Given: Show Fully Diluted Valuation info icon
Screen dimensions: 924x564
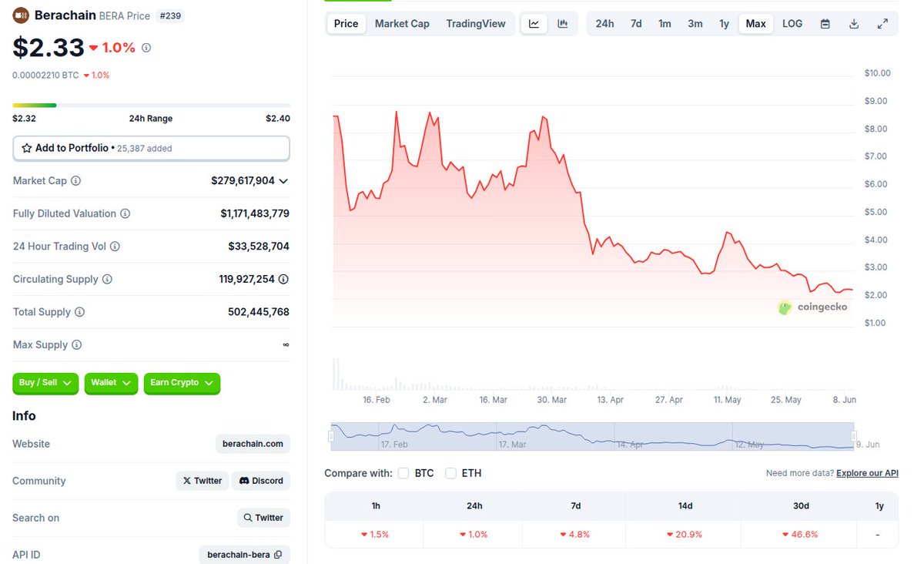Looking at the screenshot, I should [125, 213].
